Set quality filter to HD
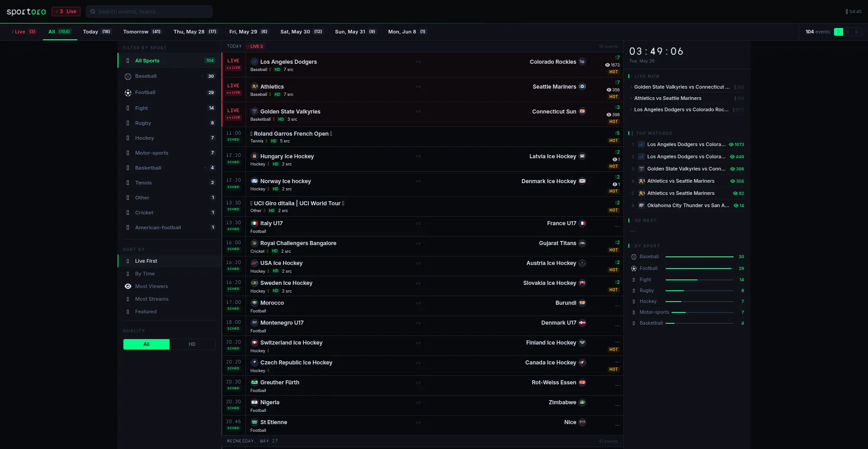Viewport: 868px width, 449px height. coord(192,344)
